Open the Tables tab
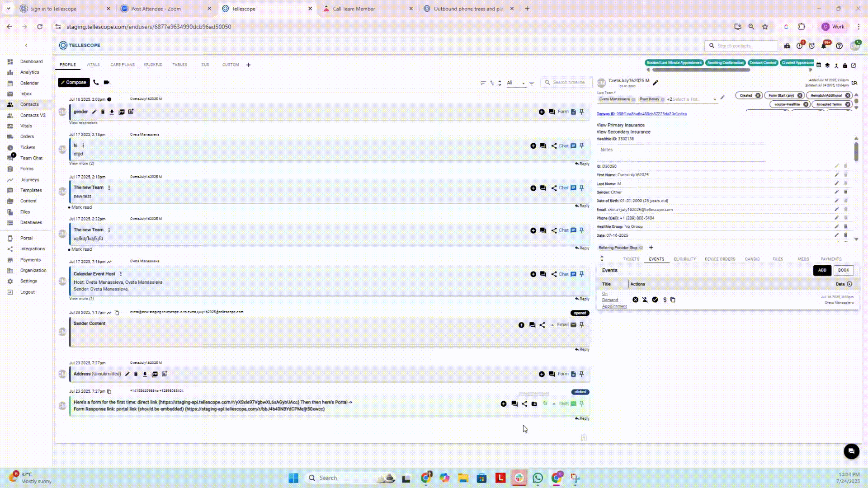 tap(179, 65)
